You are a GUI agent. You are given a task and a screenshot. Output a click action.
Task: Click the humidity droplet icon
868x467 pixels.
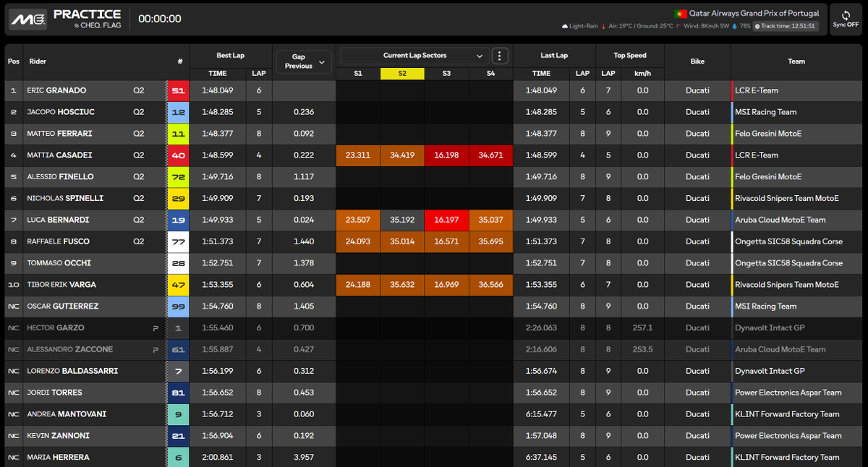point(734,26)
